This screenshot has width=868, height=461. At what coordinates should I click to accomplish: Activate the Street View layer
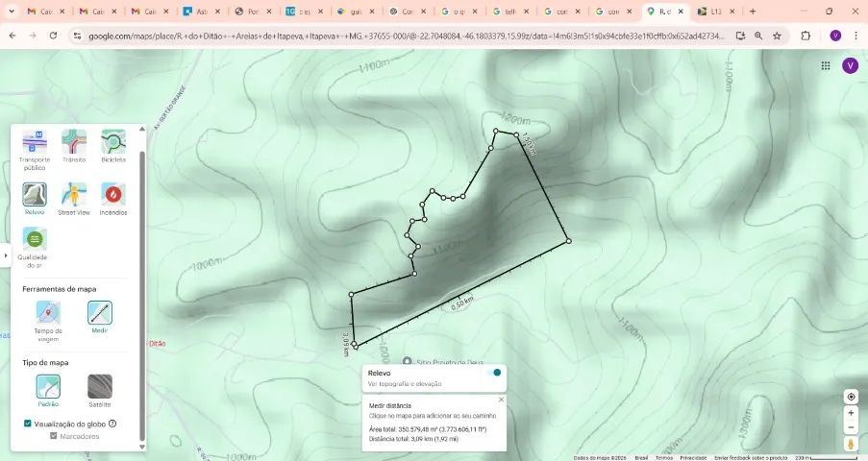(x=74, y=194)
